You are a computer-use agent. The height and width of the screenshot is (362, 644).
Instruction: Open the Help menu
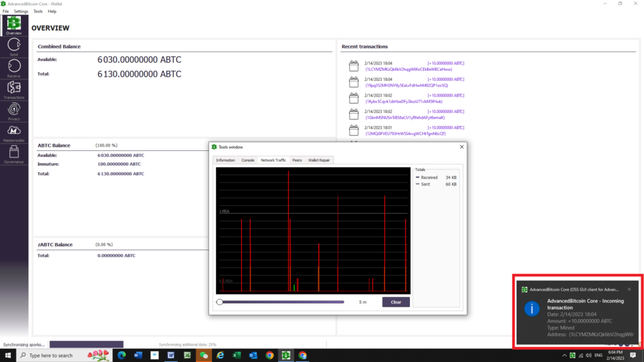point(52,11)
